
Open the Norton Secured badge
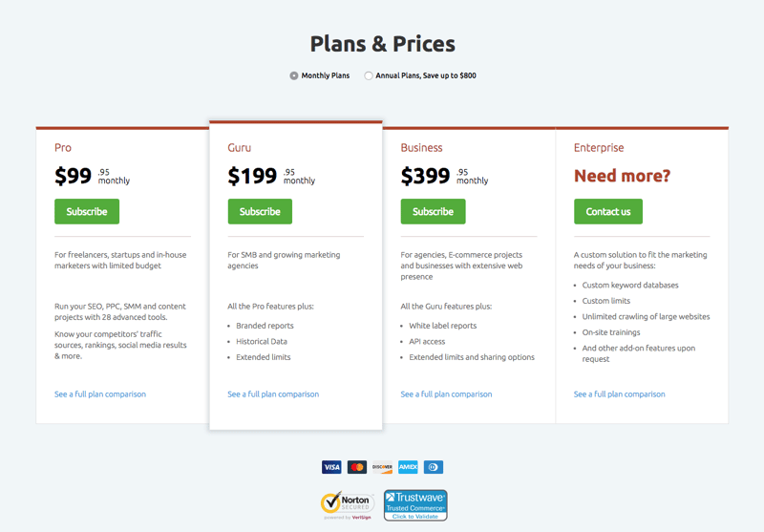point(348,505)
